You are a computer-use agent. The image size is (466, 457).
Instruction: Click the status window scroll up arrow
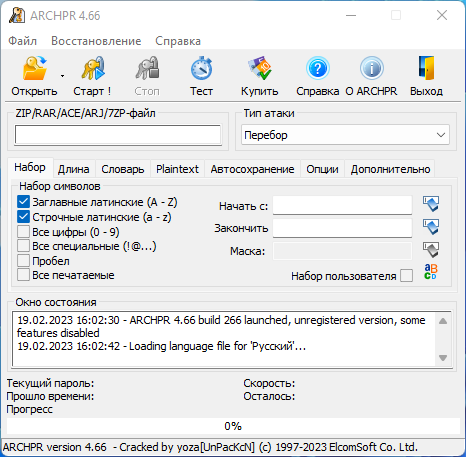coord(443,321)
